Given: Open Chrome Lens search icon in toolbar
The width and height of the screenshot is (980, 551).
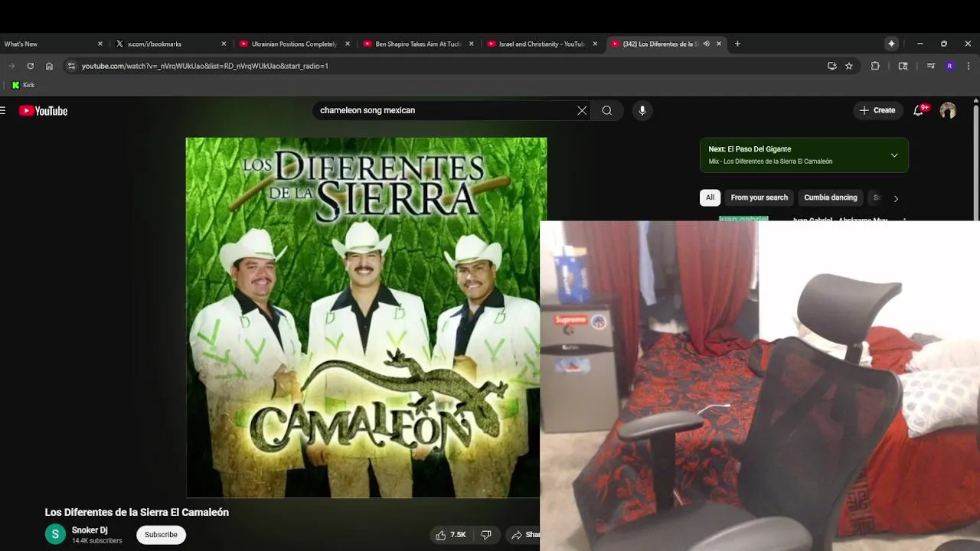Looking at the screenshot, I should 903,66.
